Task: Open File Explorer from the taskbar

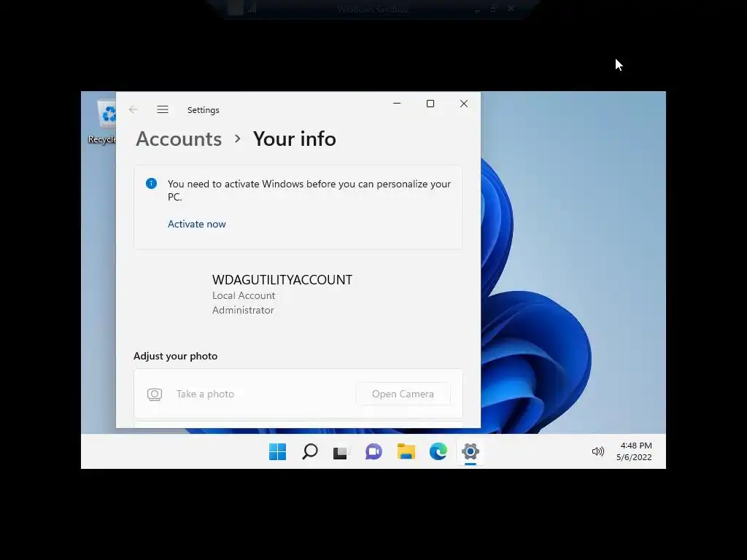Action: 406,451
